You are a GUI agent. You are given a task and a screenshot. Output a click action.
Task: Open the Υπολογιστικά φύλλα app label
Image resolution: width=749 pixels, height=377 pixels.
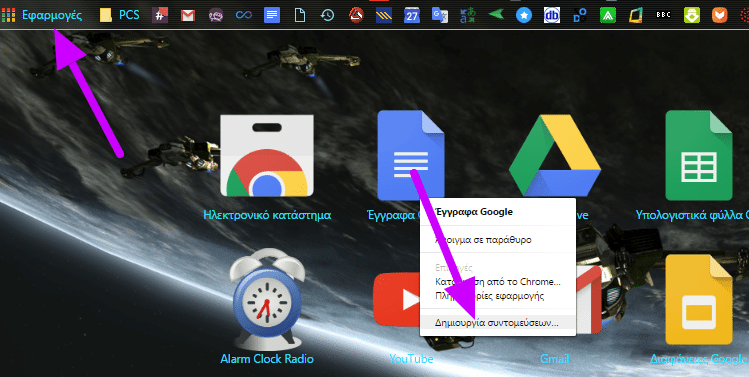tap(692, 215)
